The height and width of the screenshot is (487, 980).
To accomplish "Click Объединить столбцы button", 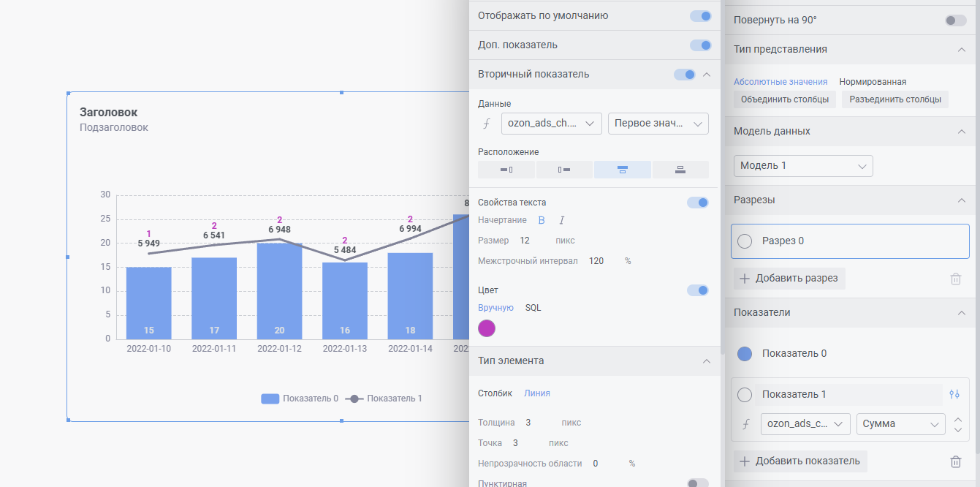I will tap(784, 99).
